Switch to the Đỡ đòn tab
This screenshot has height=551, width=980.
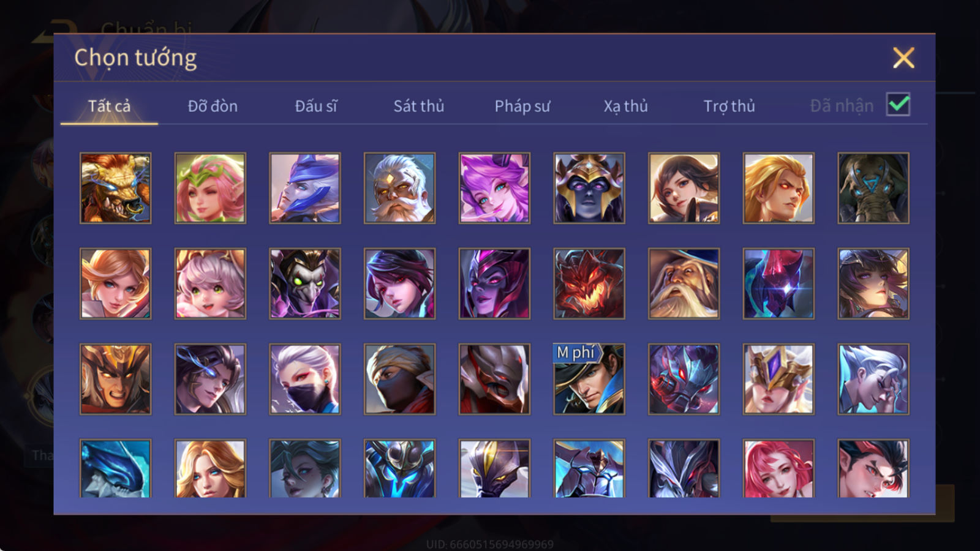pyautogui.click(x=213, y=106)
